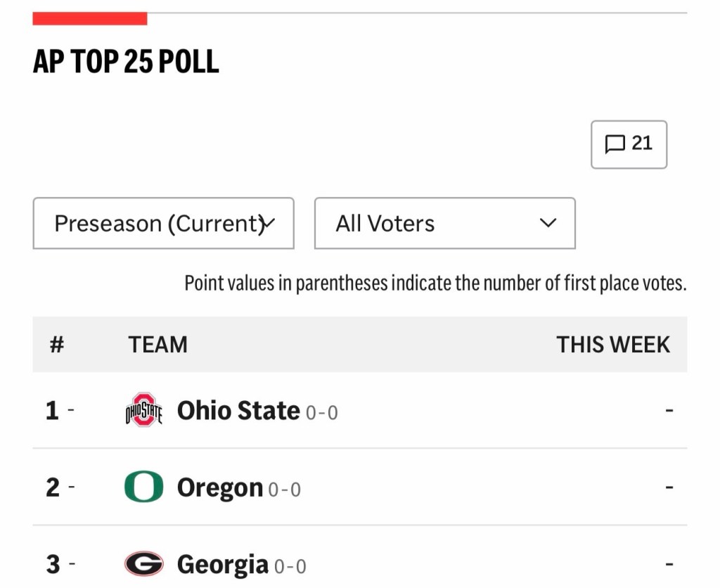Open the Ohio State team link
This screenshot has height=588, width=720.
pyautogui.click(x=238, y=410)
